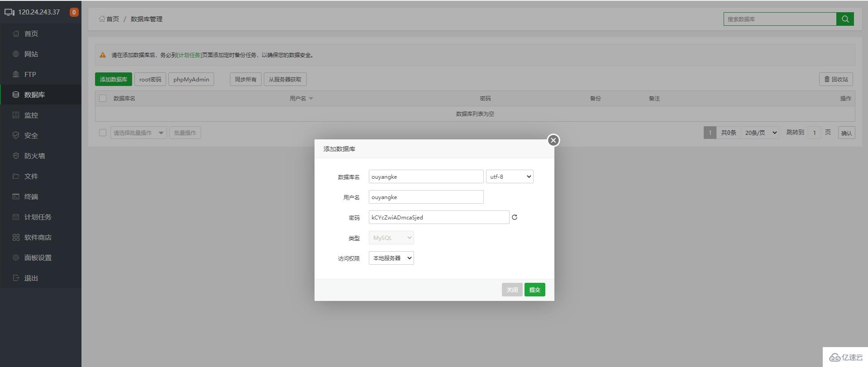Click the firewall icon for 防火墙
This screenshot has height=367, width=868.
(16, 156)
